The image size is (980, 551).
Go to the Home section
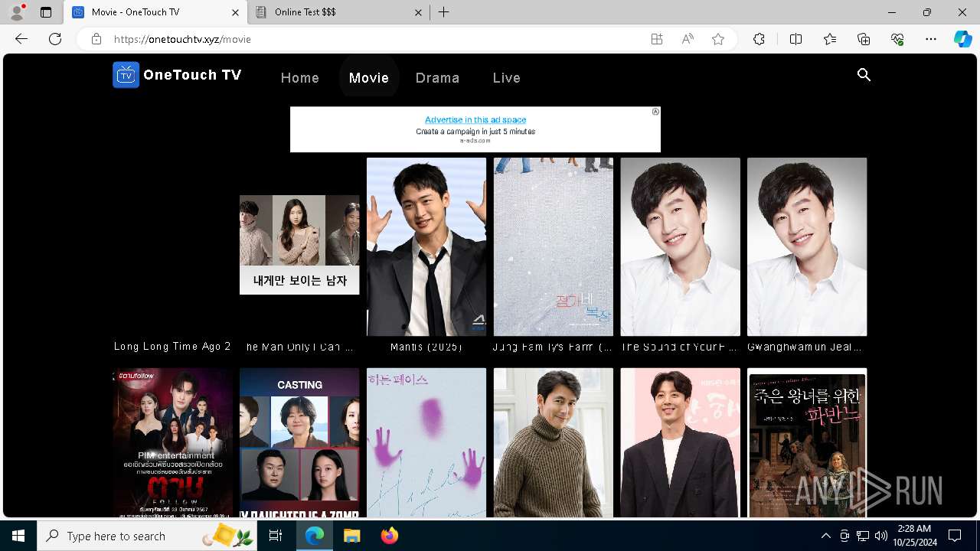[300, 77]
